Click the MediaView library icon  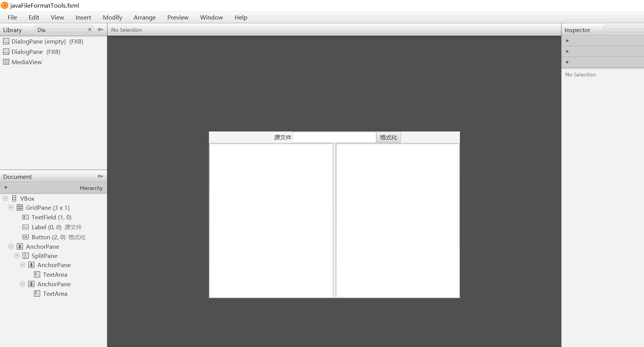(6, 62)
